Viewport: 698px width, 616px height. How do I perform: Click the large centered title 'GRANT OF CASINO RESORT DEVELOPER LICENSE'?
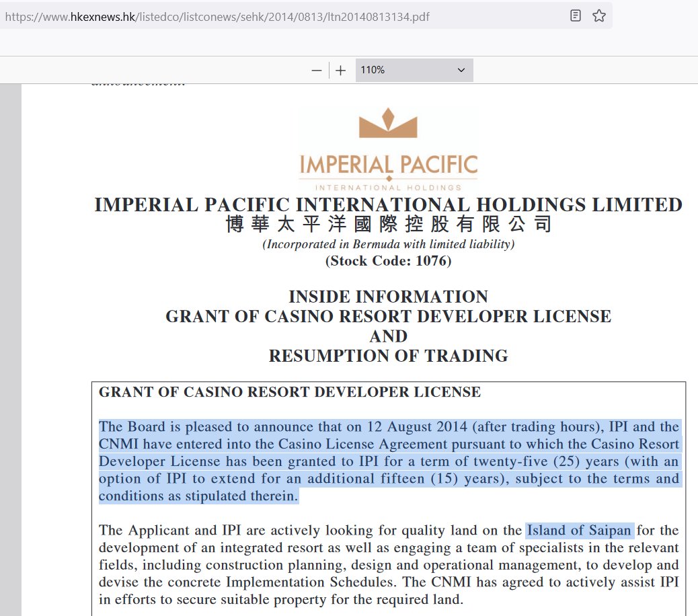coord(388,317)
